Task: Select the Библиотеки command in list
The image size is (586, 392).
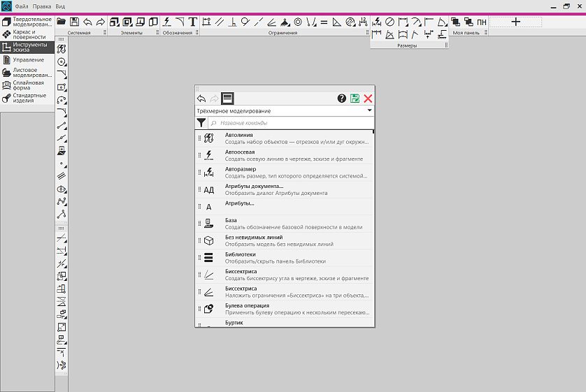Action: (284, 258)
